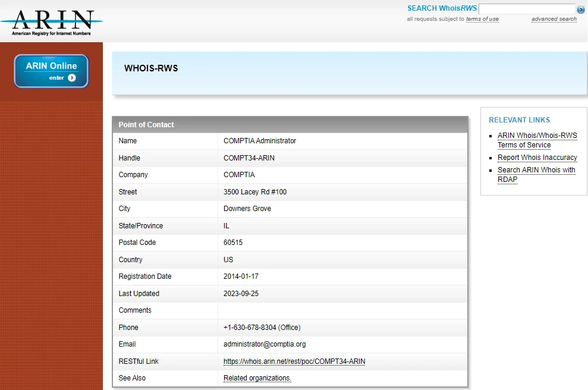Click the Relevant Links heading

[x=519, y=119]
